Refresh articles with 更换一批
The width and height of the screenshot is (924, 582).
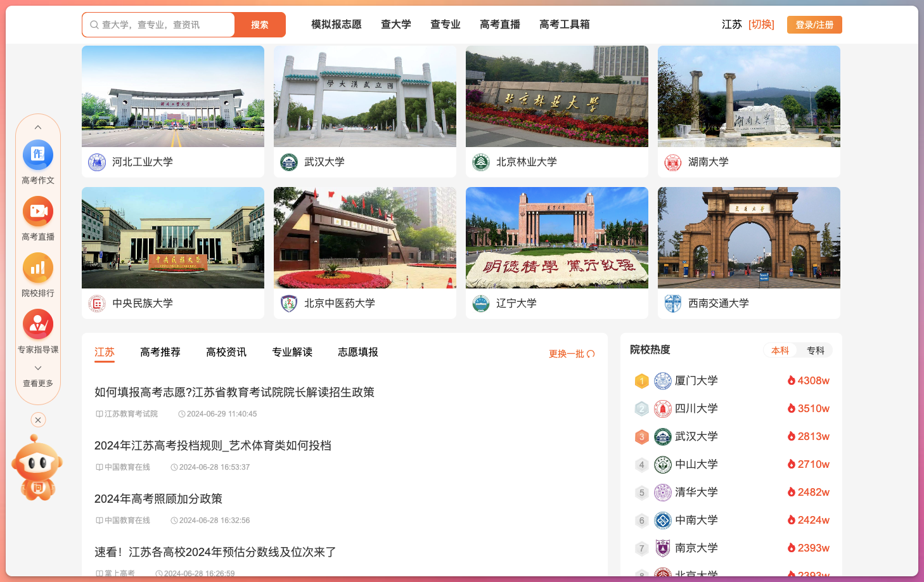pos(572,354)
